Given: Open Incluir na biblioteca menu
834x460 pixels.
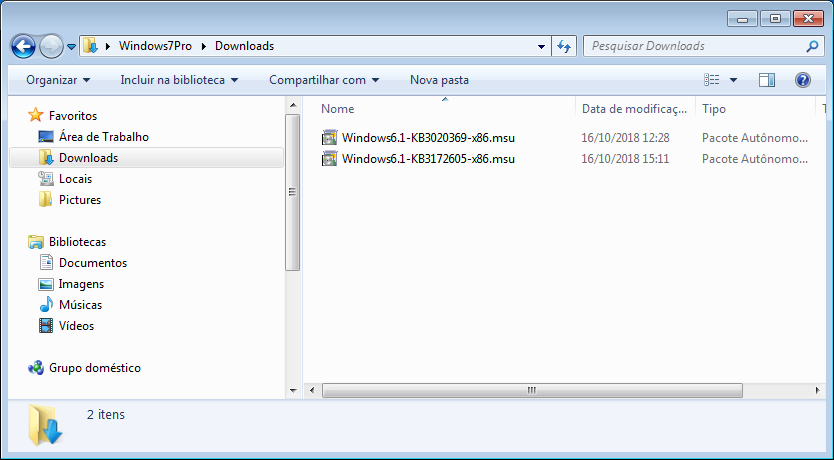Looking at the screenshot, I should point(179,80).
